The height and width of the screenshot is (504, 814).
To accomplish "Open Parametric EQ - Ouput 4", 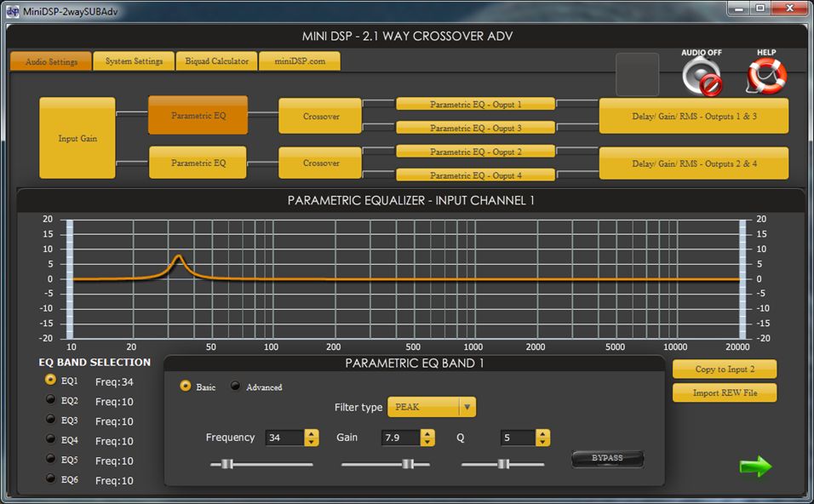I will click(475, 175).
